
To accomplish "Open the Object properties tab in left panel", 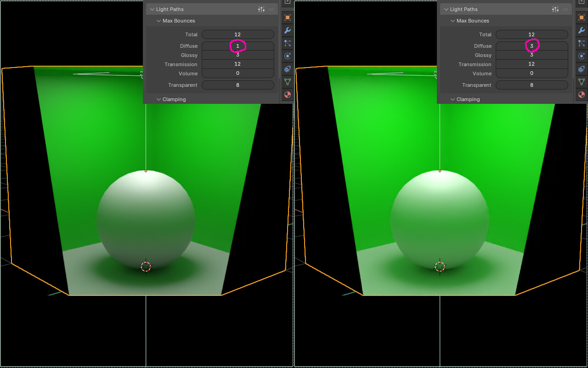I will point(288,17).
